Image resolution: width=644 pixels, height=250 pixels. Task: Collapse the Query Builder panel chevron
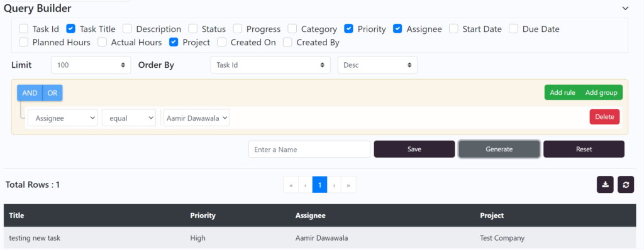coord(626,8)
